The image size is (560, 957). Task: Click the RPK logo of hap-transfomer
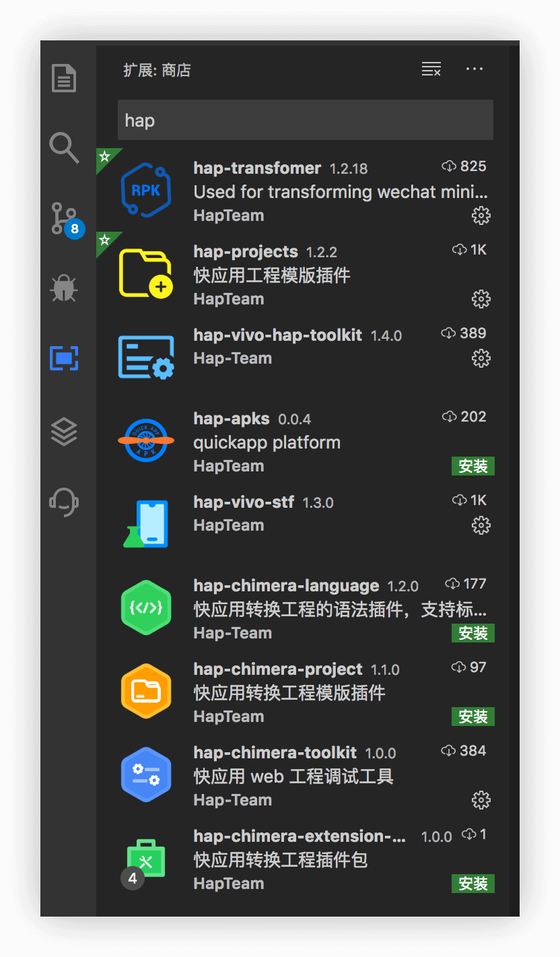tap(146, 189)
